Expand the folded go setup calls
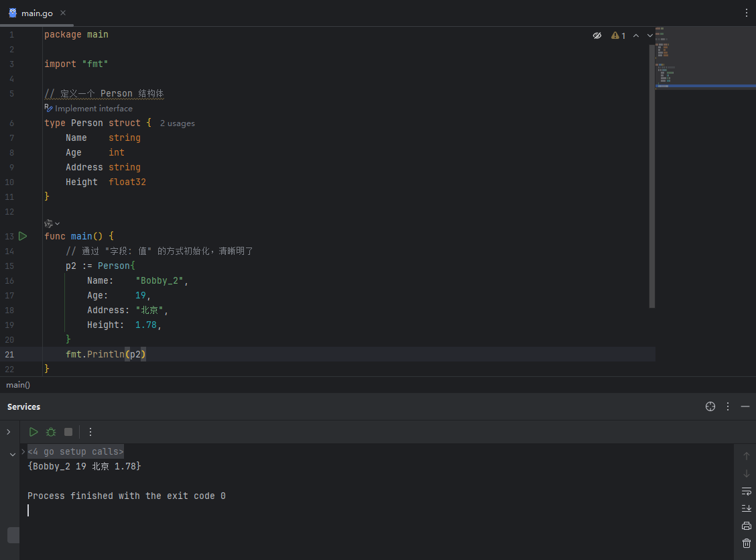This screenshot has width=756, height=560. (x=76, y=451)
